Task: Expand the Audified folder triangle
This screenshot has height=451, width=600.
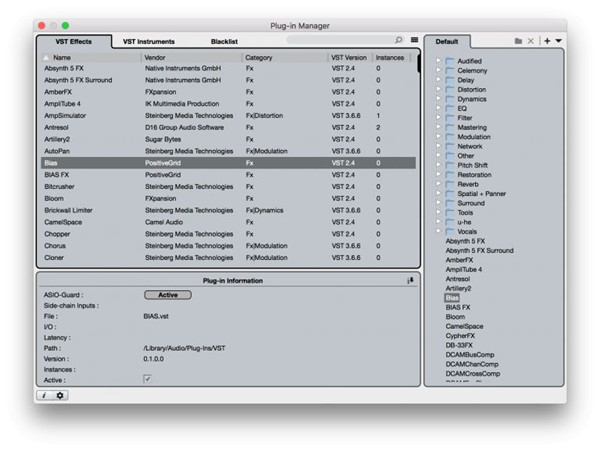Action: tap(439, 60)
